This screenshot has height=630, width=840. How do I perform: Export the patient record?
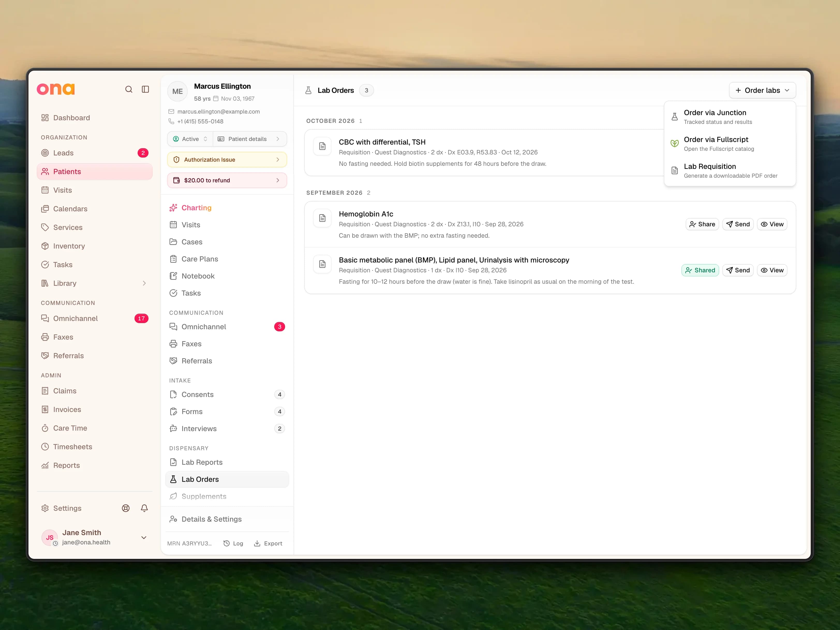(x=268, y=543)
